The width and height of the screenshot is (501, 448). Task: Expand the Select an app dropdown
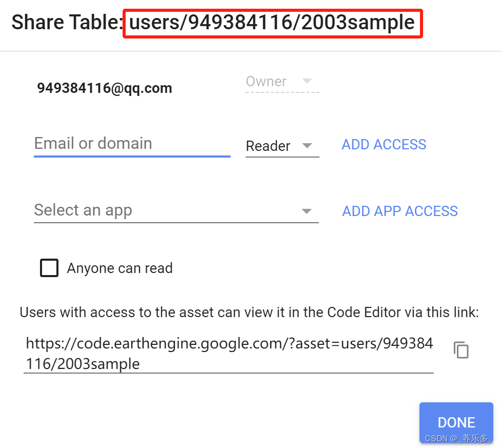pos(176,211)
